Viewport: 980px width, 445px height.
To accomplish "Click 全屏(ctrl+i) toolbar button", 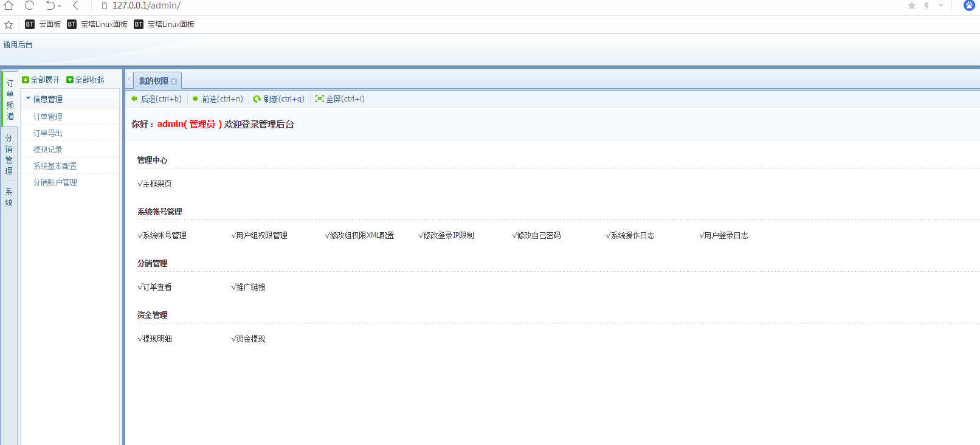I will 340,99.
